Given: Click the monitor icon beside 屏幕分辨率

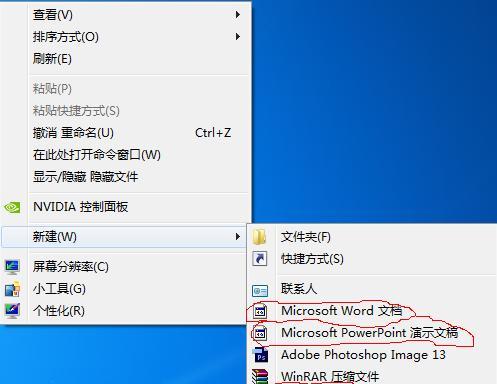Looking at the screenshot, I should coord(12,267).
